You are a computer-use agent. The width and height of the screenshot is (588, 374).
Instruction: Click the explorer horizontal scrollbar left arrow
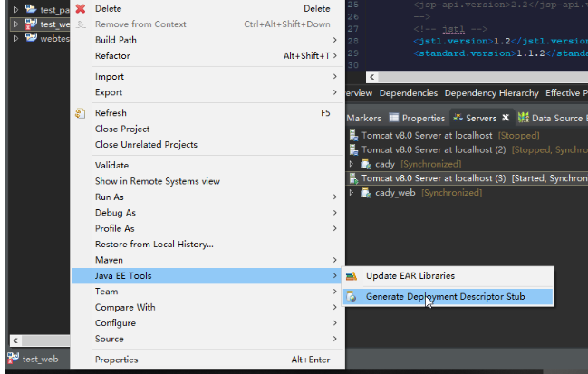coord(14,340)
